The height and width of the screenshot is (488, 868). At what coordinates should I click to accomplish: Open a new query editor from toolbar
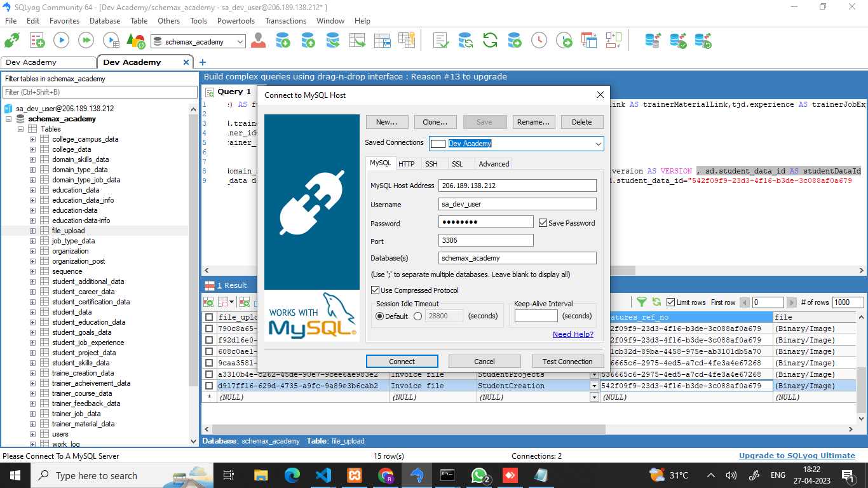(x=37, y=41)
